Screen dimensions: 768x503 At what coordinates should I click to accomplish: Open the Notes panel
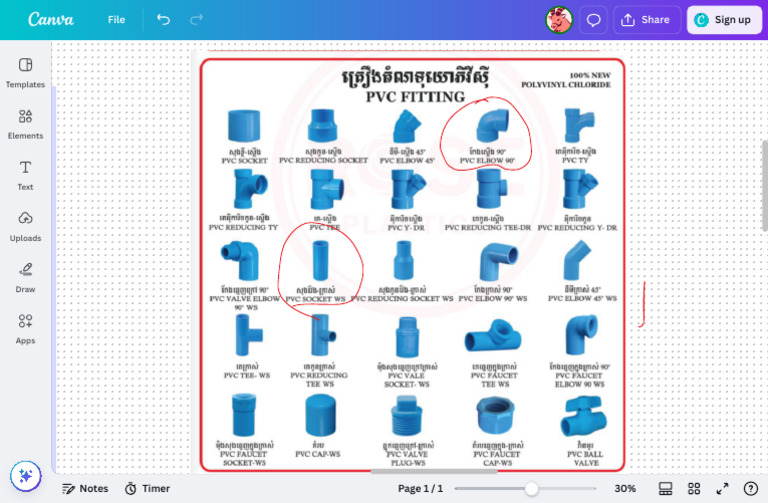coord(84,488)
